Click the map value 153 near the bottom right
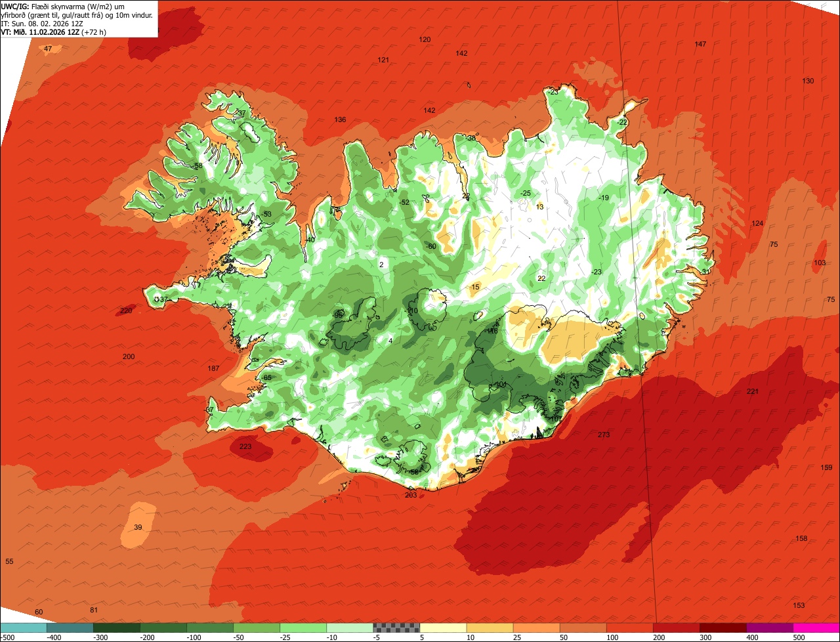This screenshot has width=840, height=642. [x=799, y=605]
